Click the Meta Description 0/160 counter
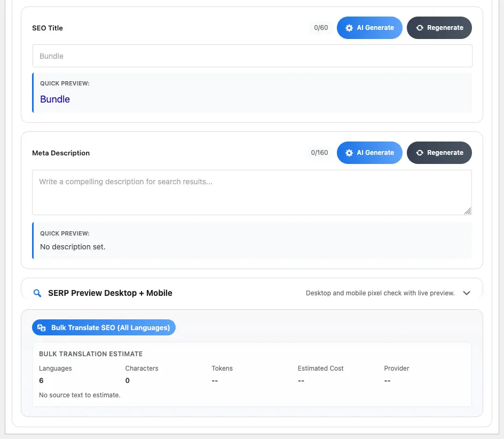 (319, 153)
